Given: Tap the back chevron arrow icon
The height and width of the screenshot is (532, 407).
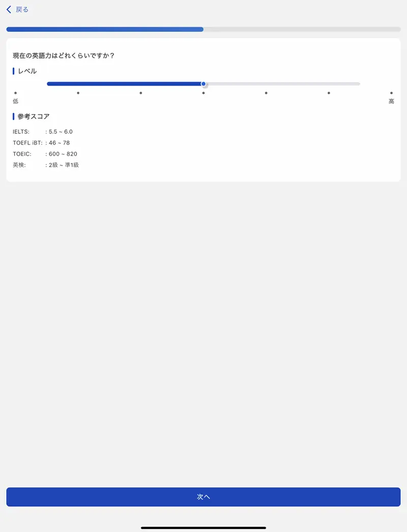Looking at the screenshot, I should tap(9, 10).
